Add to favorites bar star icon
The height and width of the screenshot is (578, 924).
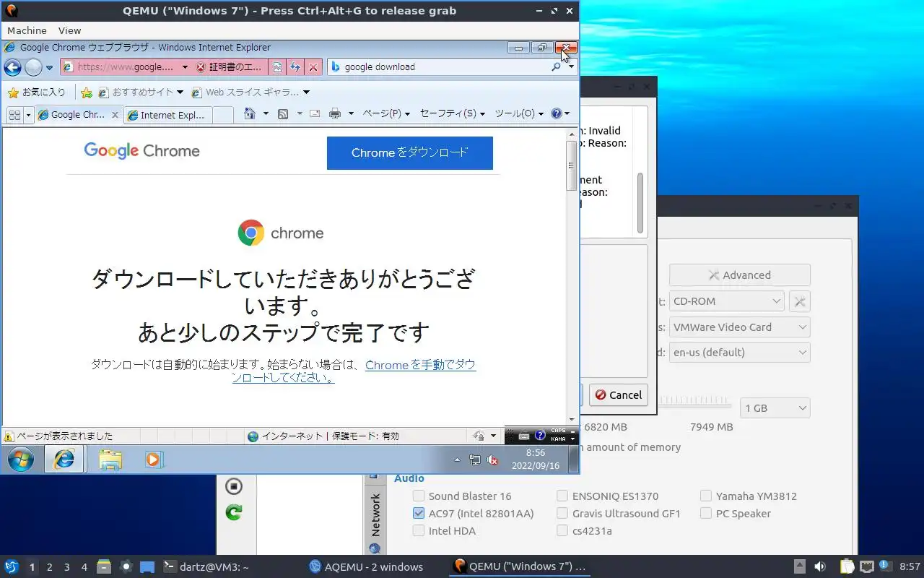click(x=87, y=92)
